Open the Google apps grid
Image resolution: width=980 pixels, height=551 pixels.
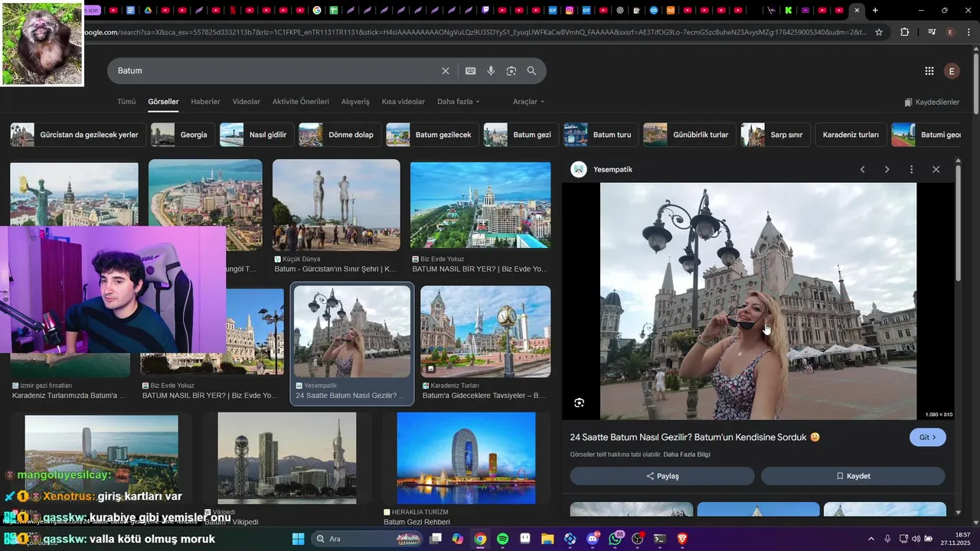(x=929, y=71)
